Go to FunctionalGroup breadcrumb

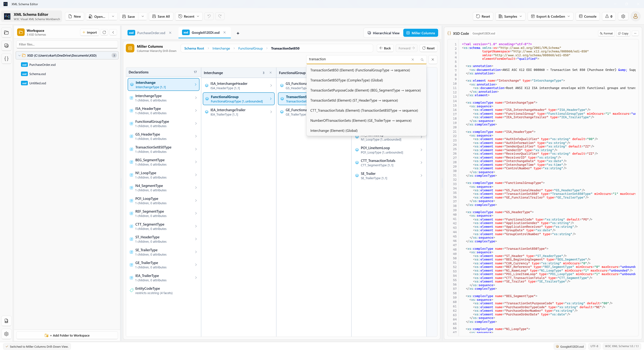(x=250, y=48)
